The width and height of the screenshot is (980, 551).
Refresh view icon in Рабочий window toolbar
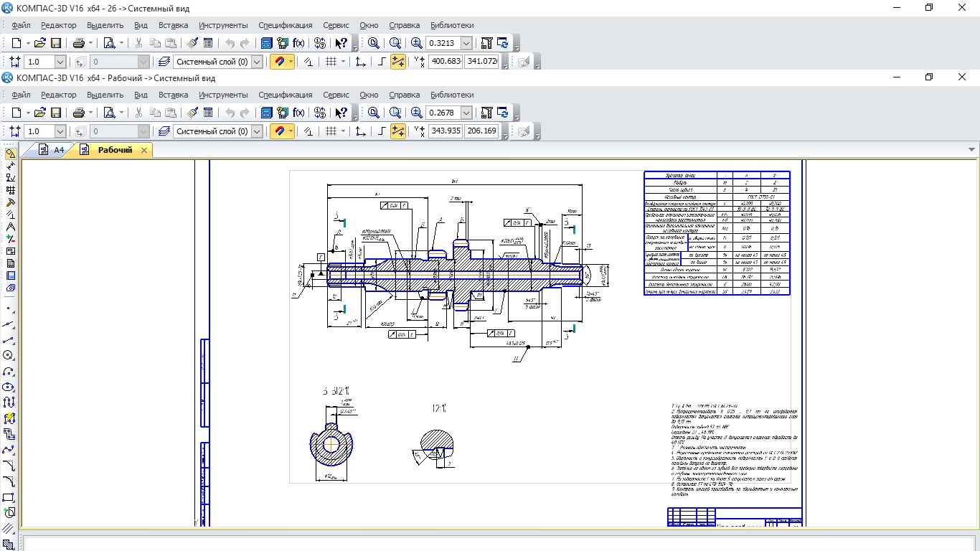tap(503, 113)
